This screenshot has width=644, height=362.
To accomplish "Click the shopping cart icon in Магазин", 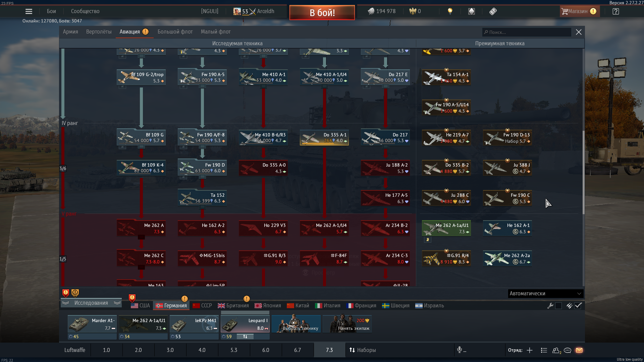I will pyautogui.click(x=565, y=11).
